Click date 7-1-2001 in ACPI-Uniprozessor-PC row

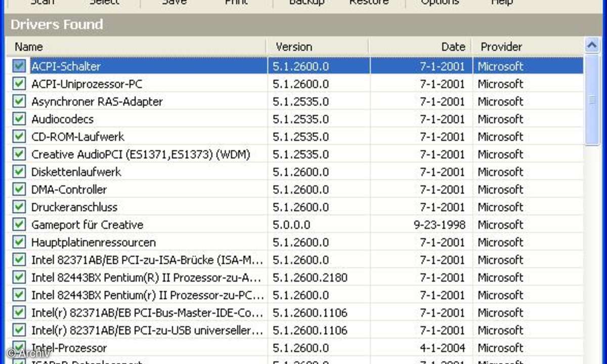[x=443, y=84]
